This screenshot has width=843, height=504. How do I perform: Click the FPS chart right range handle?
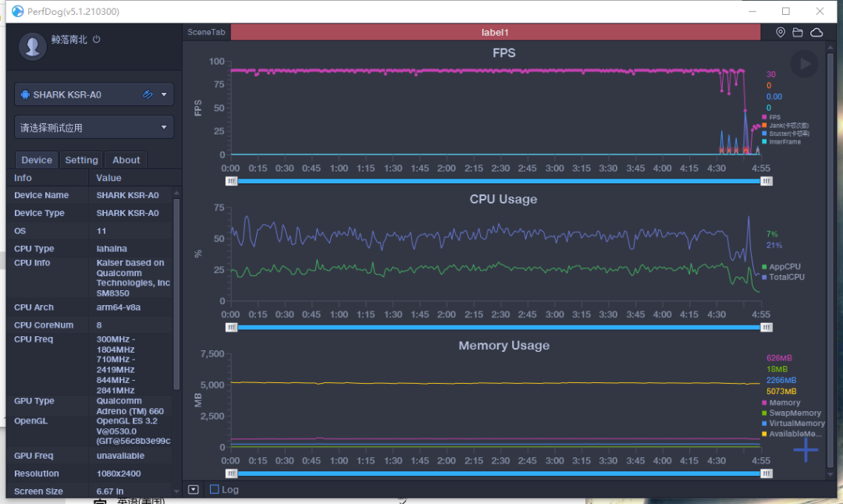click(x=767, y=181)
